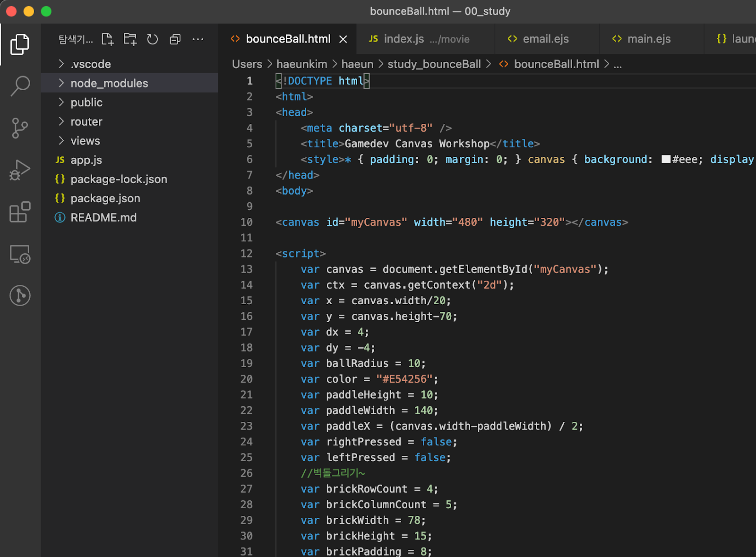This screenshot has width=756, height=557.
Task: Open package-lock.json file
Action: click(x=129, y=179)
